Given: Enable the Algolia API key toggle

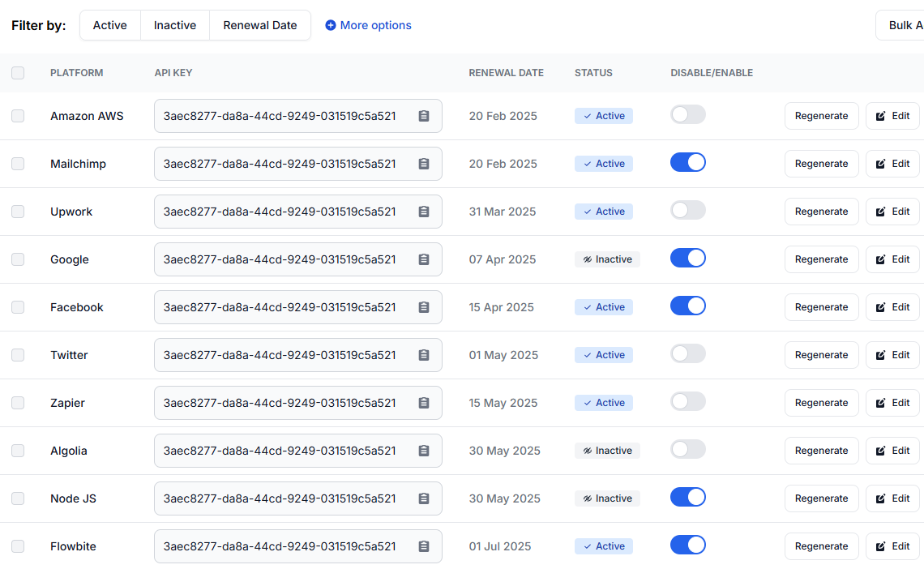Looking at the screenshot, I should tap(687, 449).
